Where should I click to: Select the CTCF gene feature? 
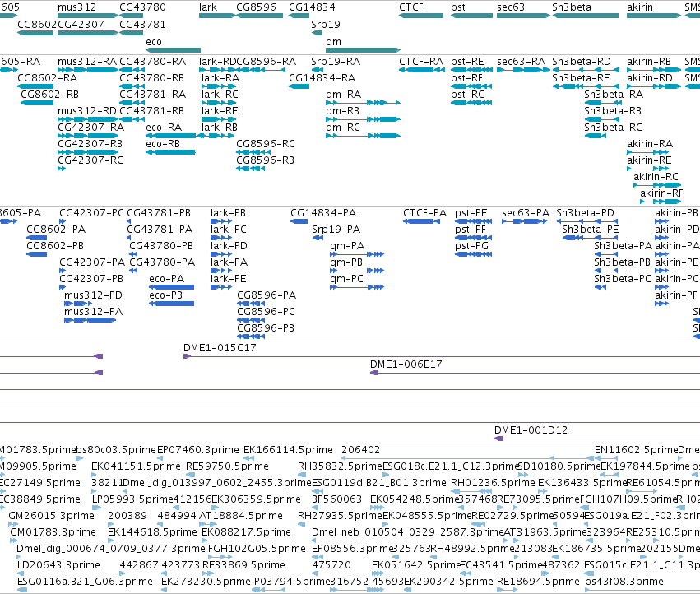coord(421,16)
